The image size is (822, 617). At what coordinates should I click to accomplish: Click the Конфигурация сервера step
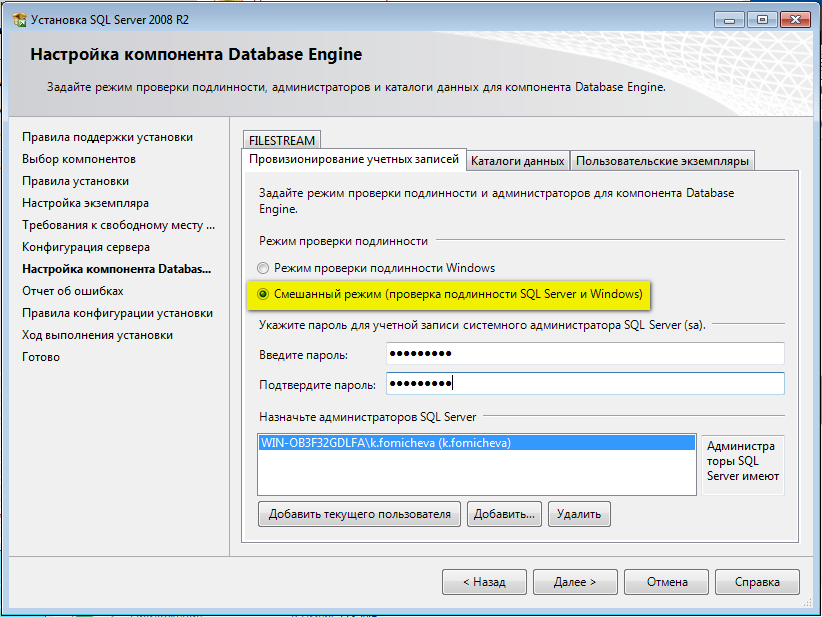86,247
